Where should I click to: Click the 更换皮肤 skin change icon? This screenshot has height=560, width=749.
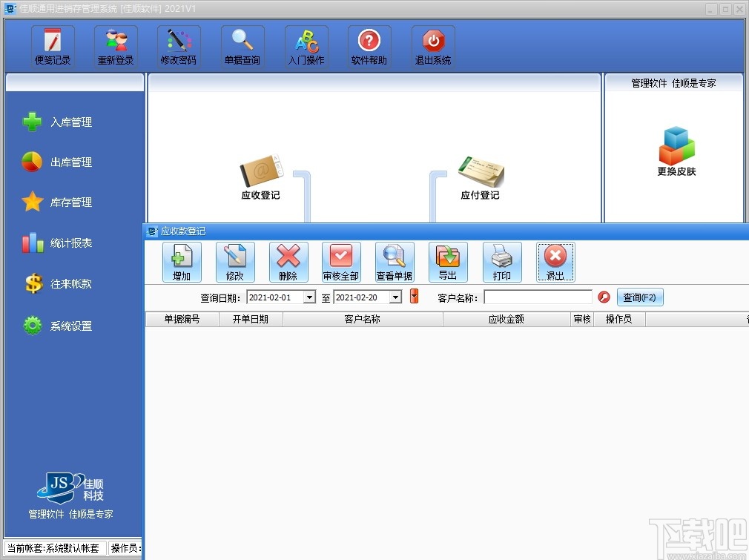pos(676,151)
